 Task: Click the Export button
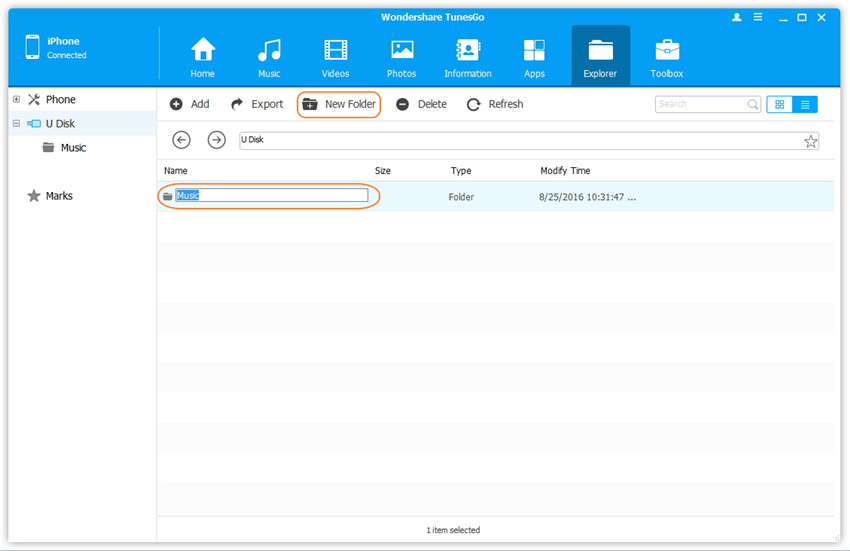pyautogui.click(x=257, y=104)
